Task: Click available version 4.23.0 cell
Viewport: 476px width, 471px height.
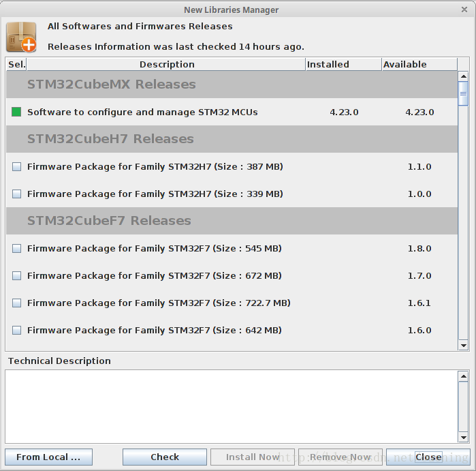Action: (419, 112)
